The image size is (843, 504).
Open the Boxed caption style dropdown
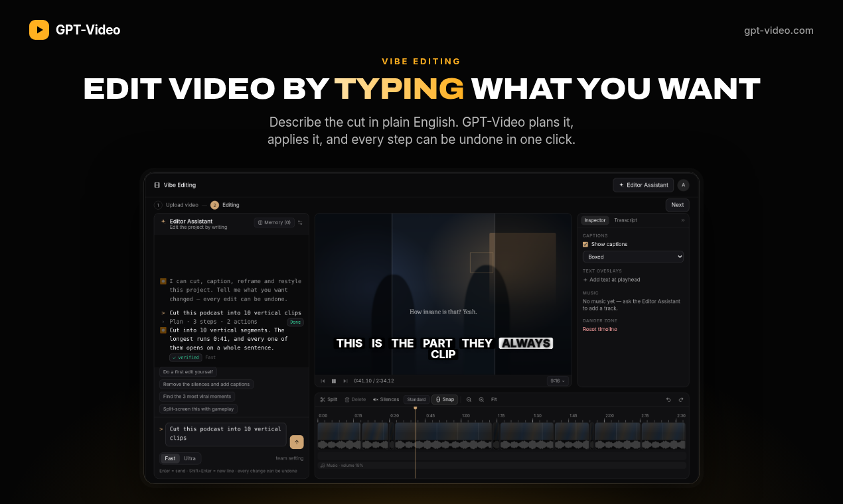(x=633, y=257)
